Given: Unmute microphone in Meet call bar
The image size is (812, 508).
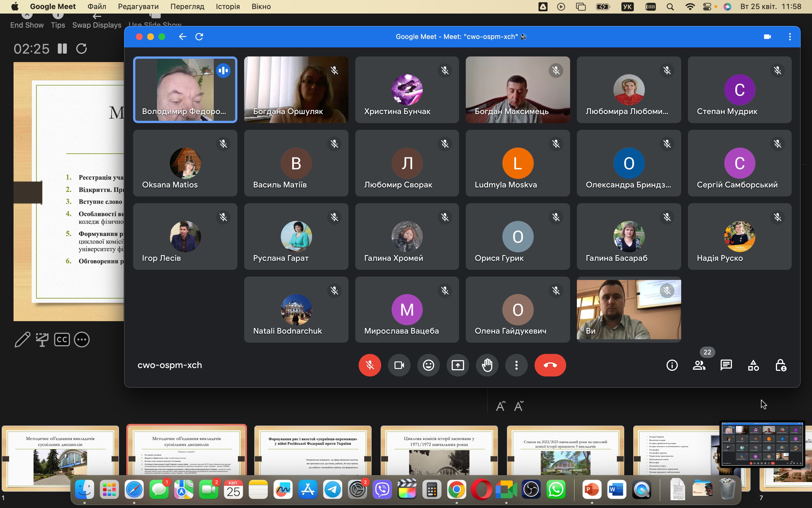Looking at the screenshot, I should click(x=370, y=365).
